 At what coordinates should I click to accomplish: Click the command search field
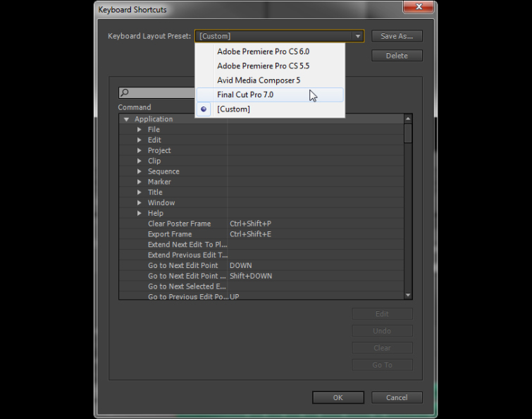pyautogui.click(x=156, y=92)
